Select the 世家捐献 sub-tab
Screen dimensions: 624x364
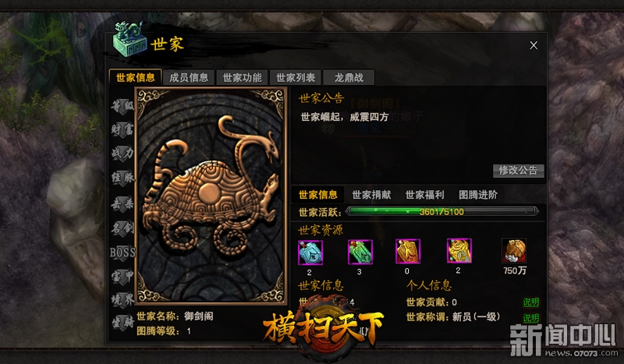pos(371,195)
